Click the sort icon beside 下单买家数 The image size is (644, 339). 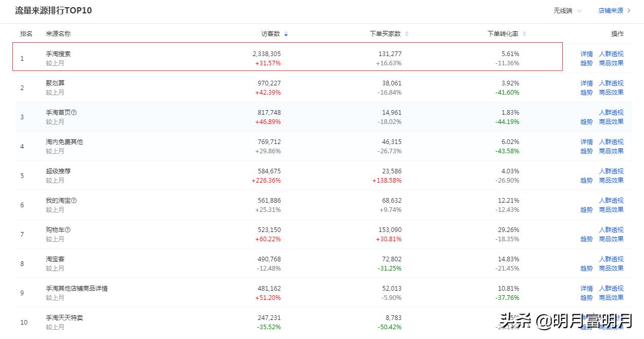click(407, 34)
